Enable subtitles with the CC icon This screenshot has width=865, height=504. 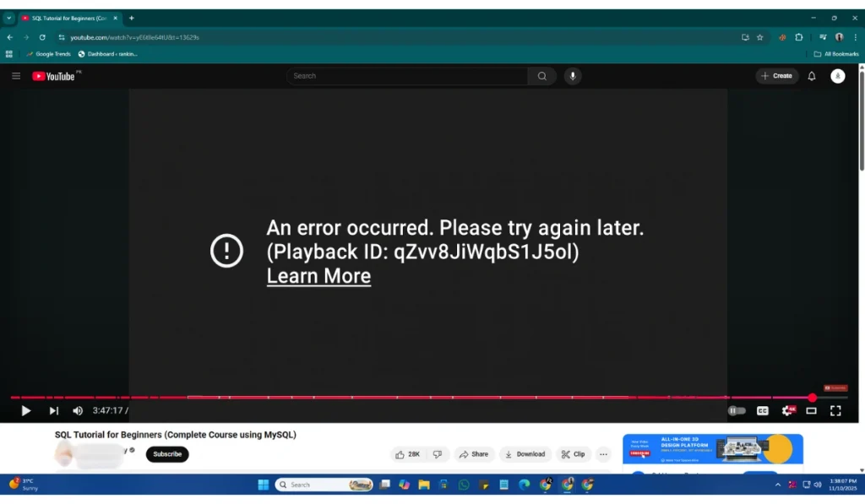click(762, 411)
